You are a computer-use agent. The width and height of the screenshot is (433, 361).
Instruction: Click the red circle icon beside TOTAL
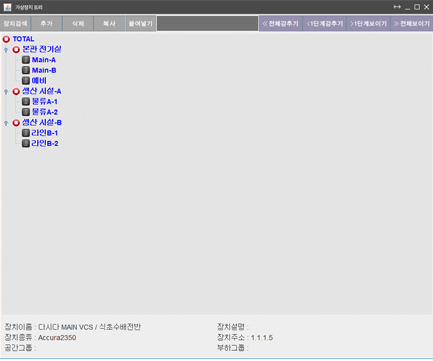[x=6, y=39]
